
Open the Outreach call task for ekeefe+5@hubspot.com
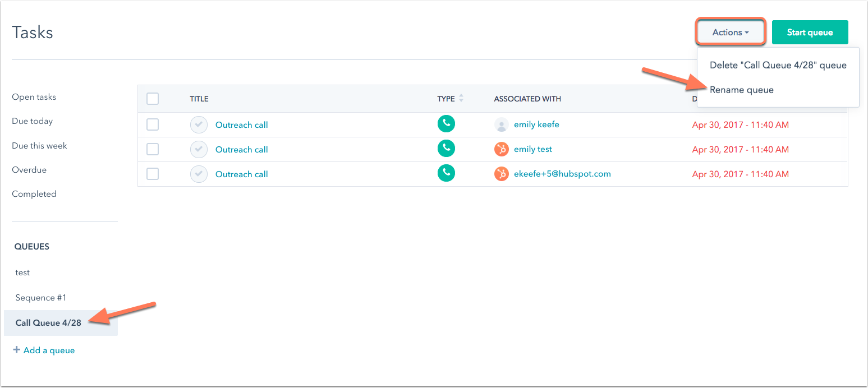pyautogui.click(x=242, y=174)
